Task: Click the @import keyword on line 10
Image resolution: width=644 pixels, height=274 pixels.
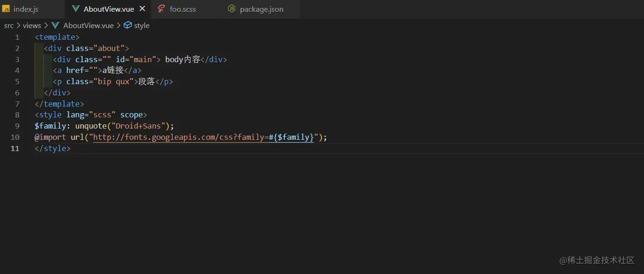Action: (x=51, y=137)
